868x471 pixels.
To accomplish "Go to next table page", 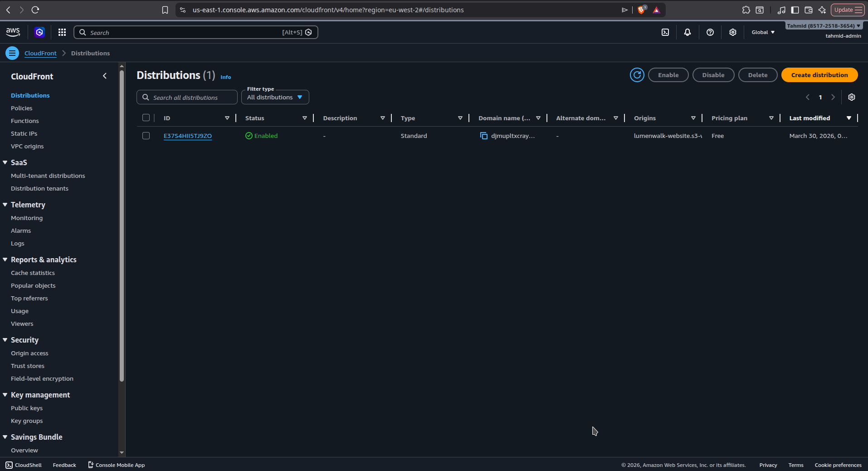I will tap(833, 97).
